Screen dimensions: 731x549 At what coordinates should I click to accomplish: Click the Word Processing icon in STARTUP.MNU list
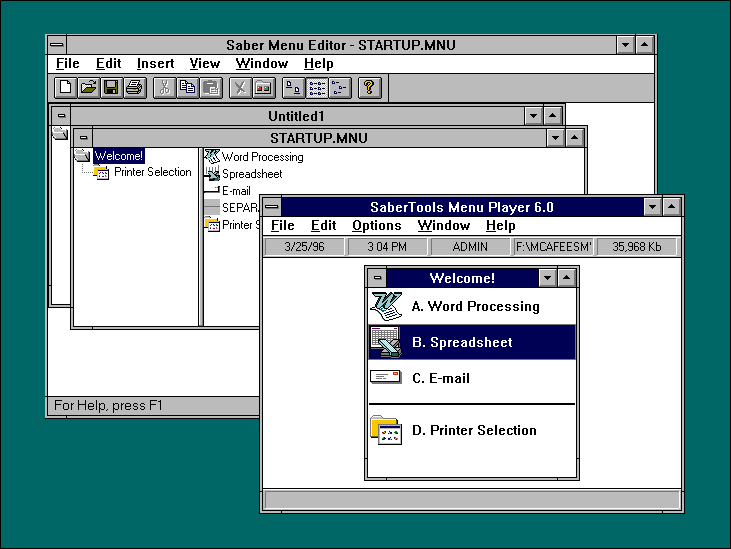212,156
